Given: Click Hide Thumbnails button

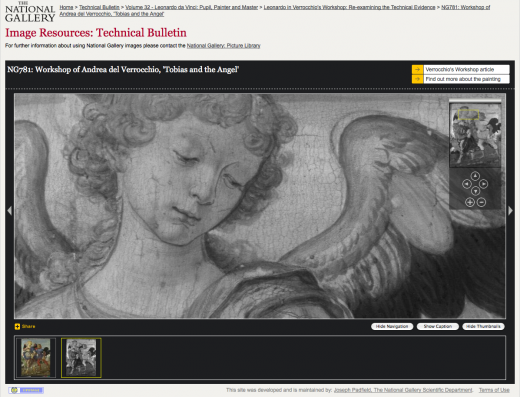Looking at the screenshot, I should point(483,326).
